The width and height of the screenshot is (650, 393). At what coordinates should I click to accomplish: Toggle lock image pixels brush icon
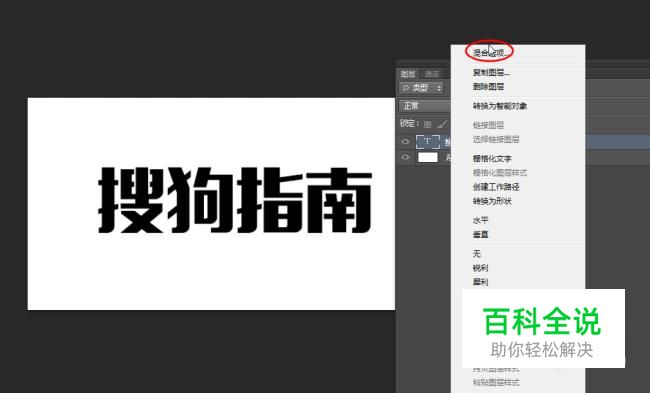point(443,124)
